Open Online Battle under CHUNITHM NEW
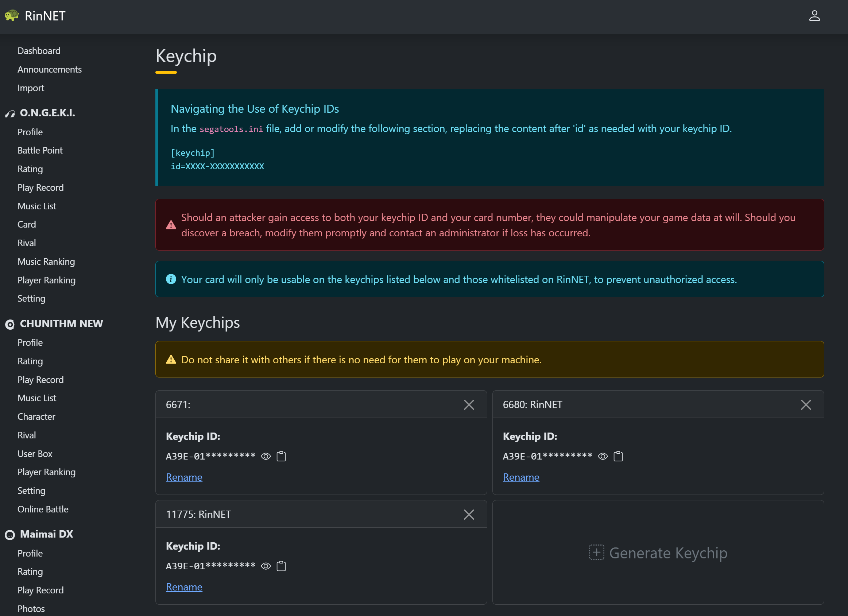This screenshot has height=616, width=848. 43,509
